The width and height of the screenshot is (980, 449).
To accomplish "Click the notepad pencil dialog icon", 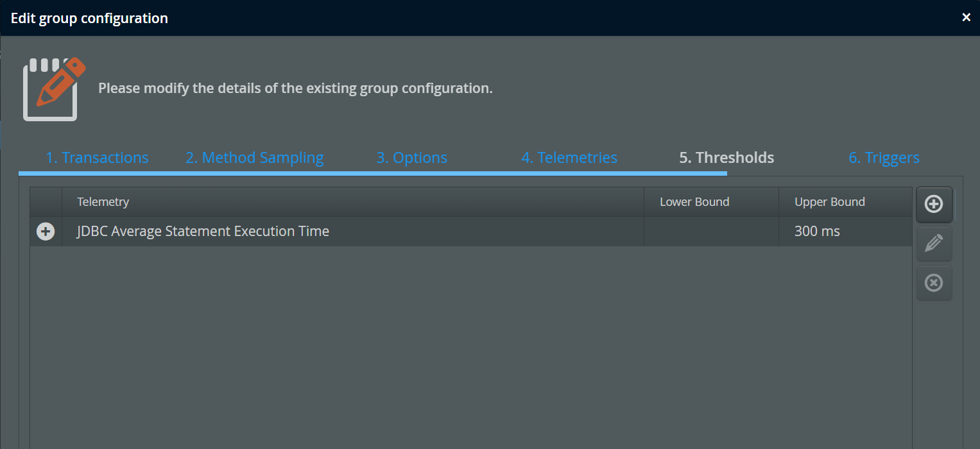I will (54, 89).
